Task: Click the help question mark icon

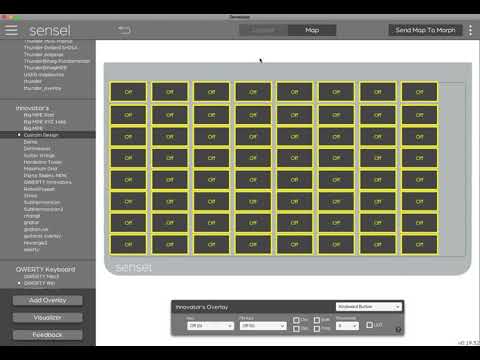Action: tap(398, 330)
